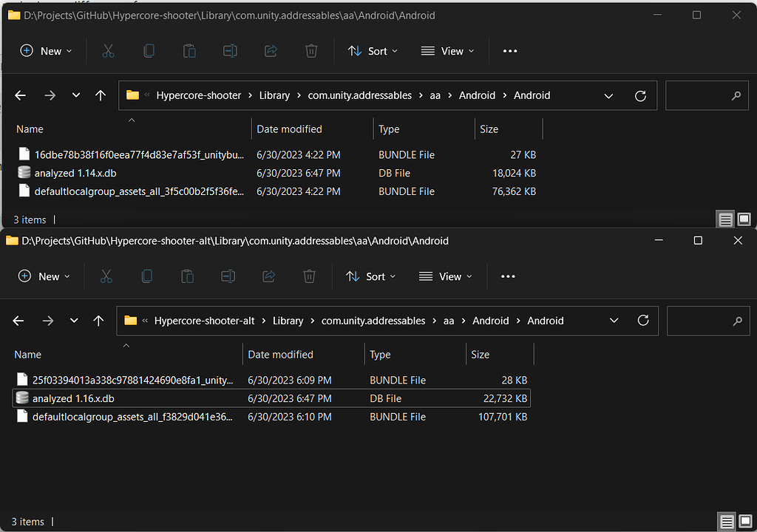Select the Cut icon in the top toolbar

108,51
